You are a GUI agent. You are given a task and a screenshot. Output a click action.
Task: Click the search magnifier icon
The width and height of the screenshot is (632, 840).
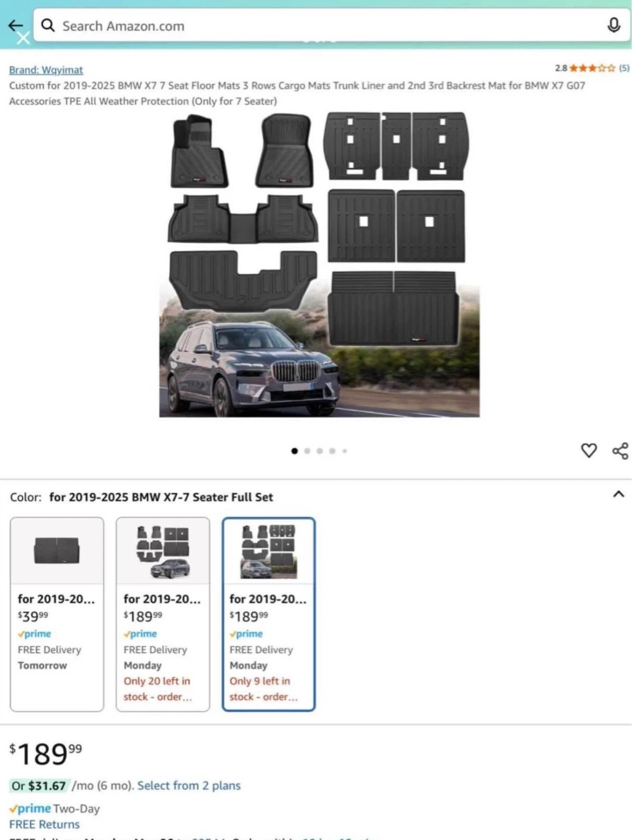pos(48,25)
